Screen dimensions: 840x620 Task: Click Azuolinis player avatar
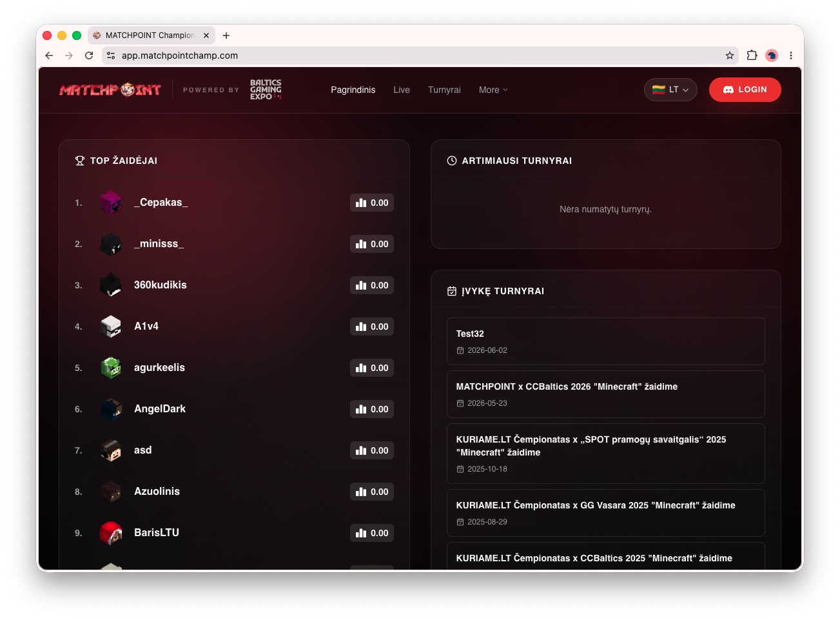111,492
